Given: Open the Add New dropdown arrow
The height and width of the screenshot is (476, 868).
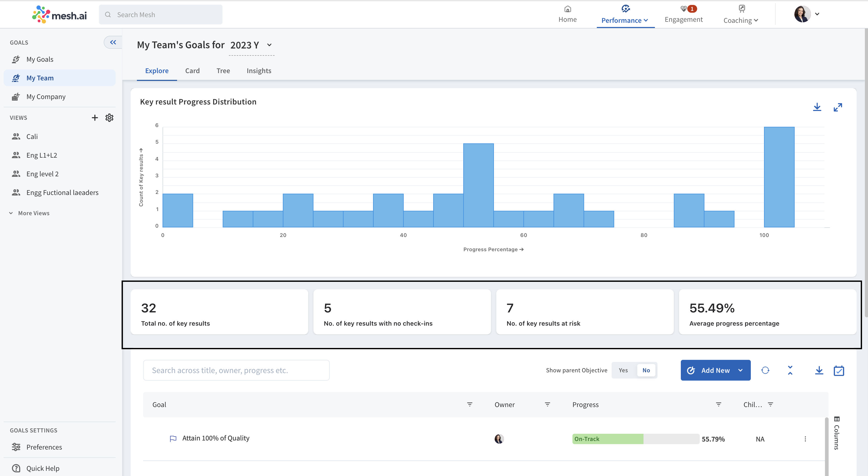Looking at the screenshot, I should point(740,370).
